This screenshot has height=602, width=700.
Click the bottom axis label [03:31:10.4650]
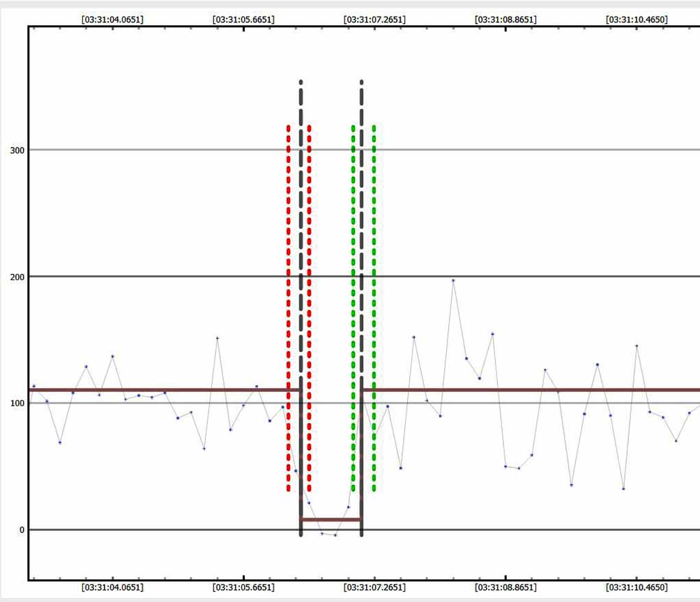(637, 587)
